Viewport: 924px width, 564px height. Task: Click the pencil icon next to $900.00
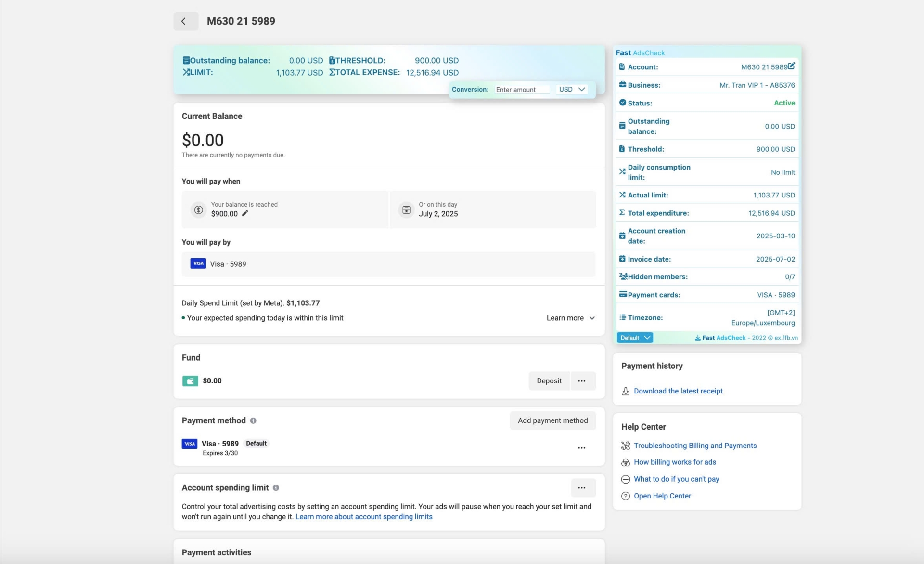[245, 213]
